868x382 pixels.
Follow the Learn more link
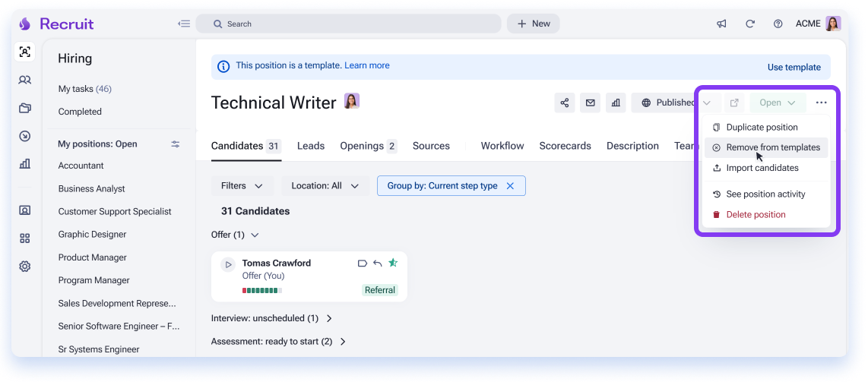(x=367, y=66)
